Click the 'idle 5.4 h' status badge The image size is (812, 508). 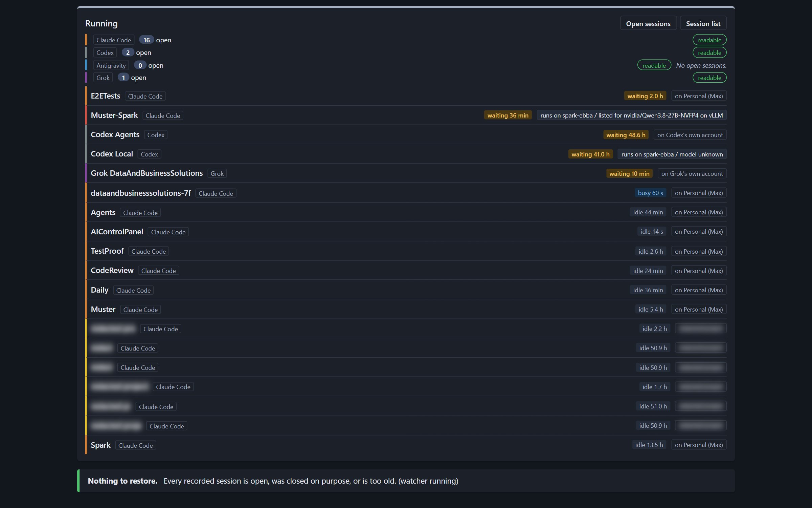click(x=651, y=309)
